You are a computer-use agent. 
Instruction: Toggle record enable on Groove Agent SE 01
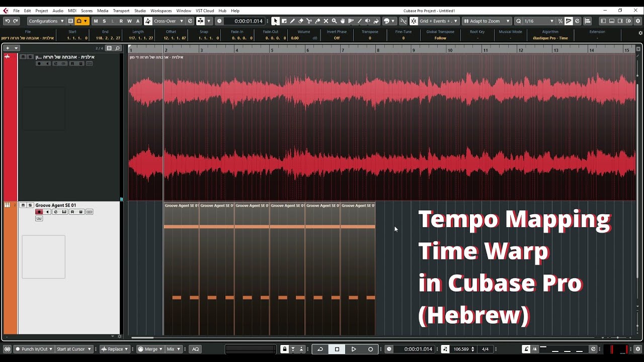pos(39,212)
